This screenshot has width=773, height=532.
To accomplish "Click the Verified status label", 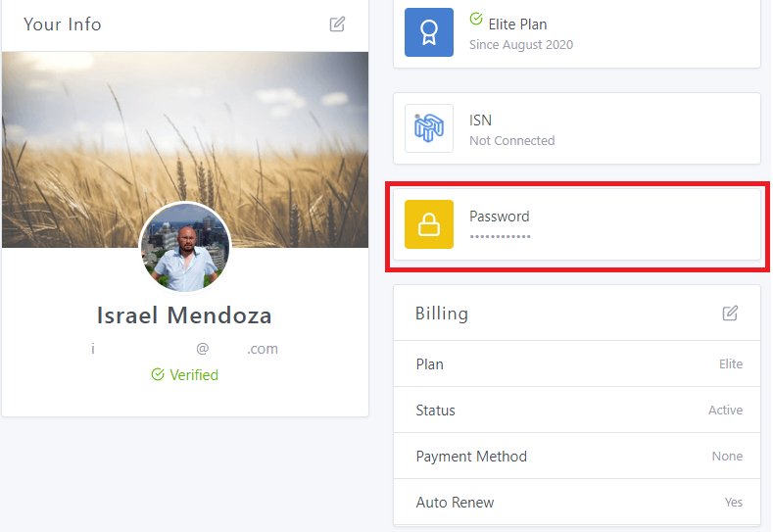I will point(193,375).
